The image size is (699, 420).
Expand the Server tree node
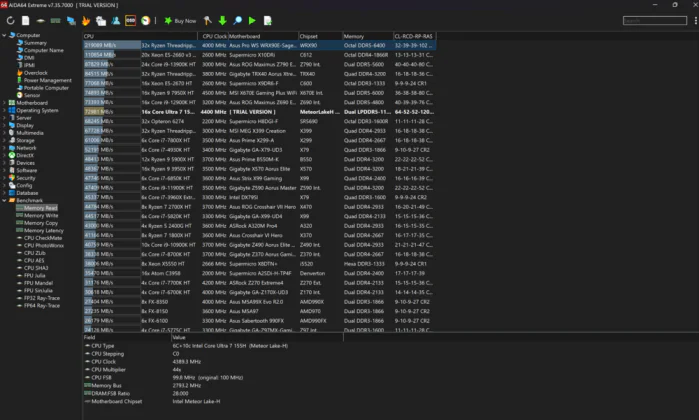4,118
